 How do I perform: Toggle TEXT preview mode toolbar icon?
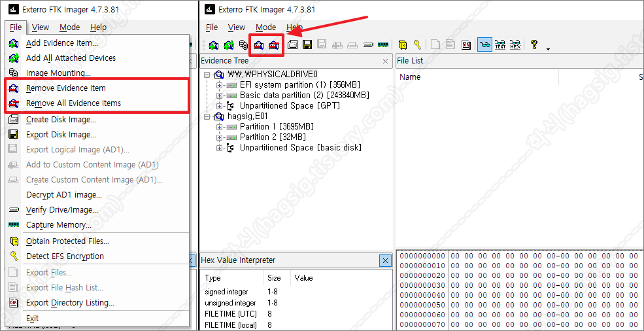click(x=500, y=45)
